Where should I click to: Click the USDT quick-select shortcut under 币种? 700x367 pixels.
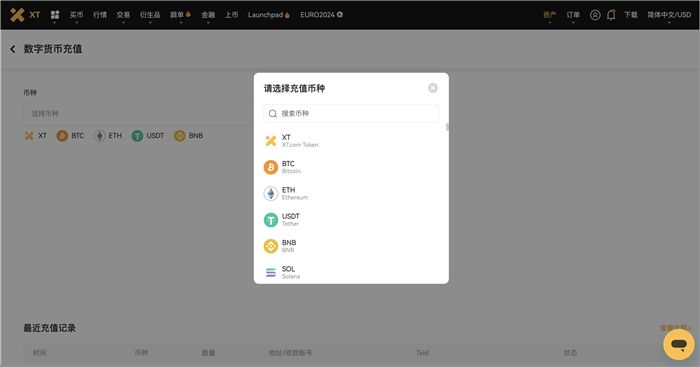148,136
